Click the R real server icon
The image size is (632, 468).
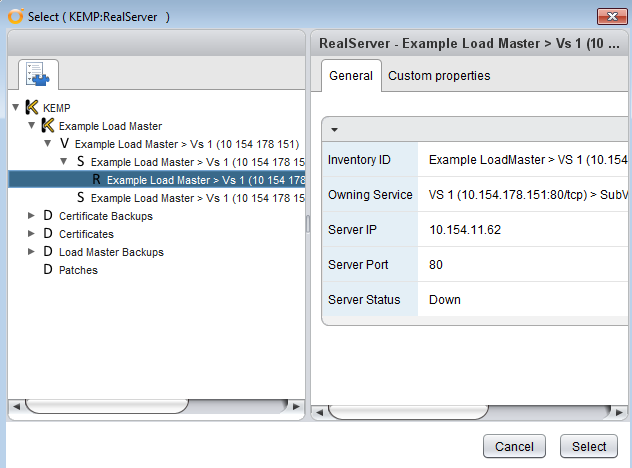click(x=96, y=179)
